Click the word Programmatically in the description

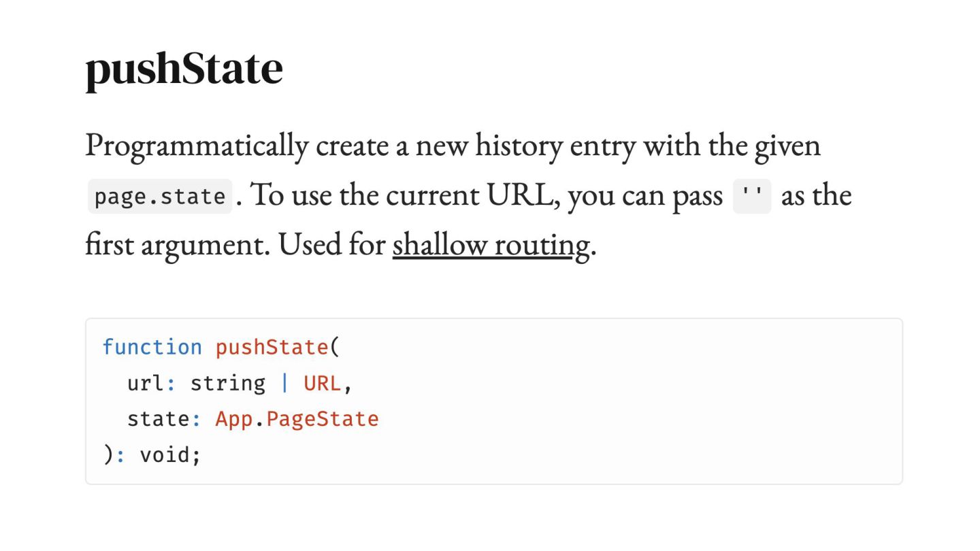coord(197,146)
